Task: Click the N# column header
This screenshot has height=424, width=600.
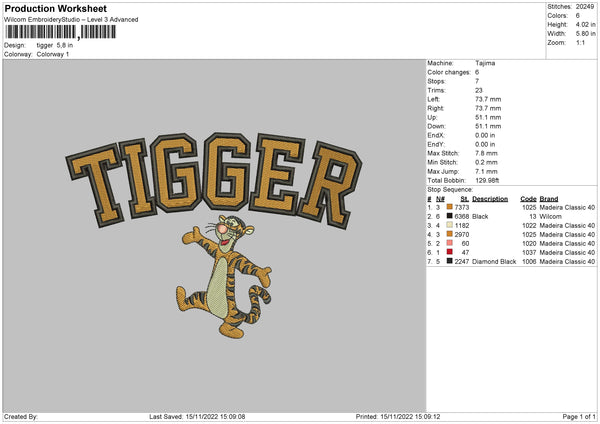Action: (440, 199)
